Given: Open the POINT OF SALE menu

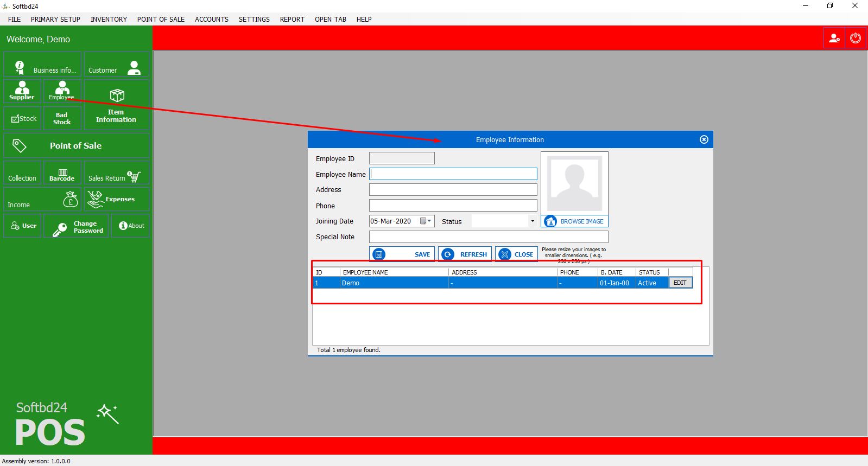Looking at the screenshot, I should pyautogui.click(x=161, y=19).
